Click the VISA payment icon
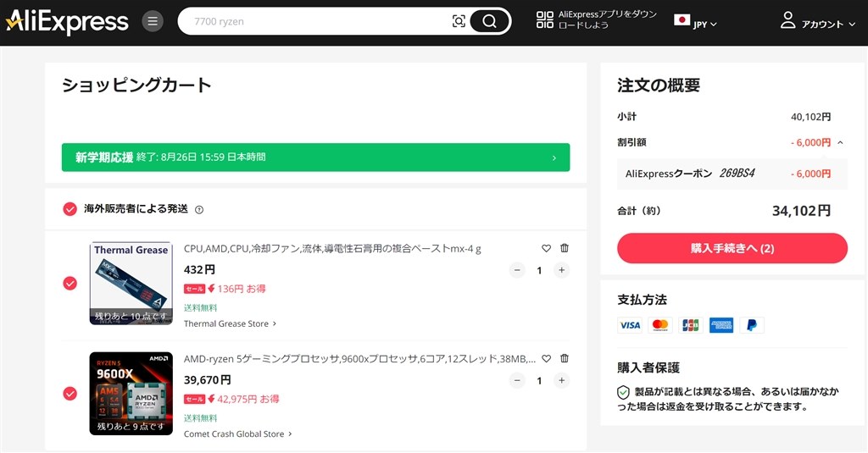The image size is (868, 453). click(x=630, y=325)
